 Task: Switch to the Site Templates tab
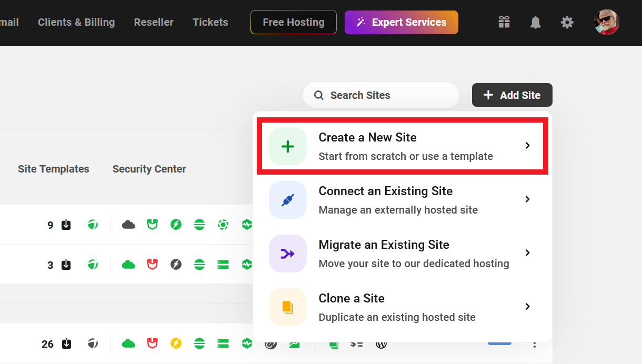click(54, 169)
